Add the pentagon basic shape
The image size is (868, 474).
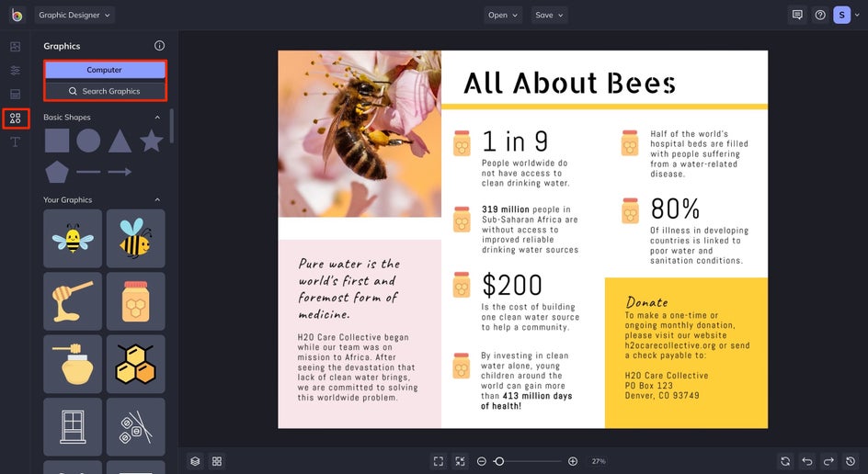point(57,172)
